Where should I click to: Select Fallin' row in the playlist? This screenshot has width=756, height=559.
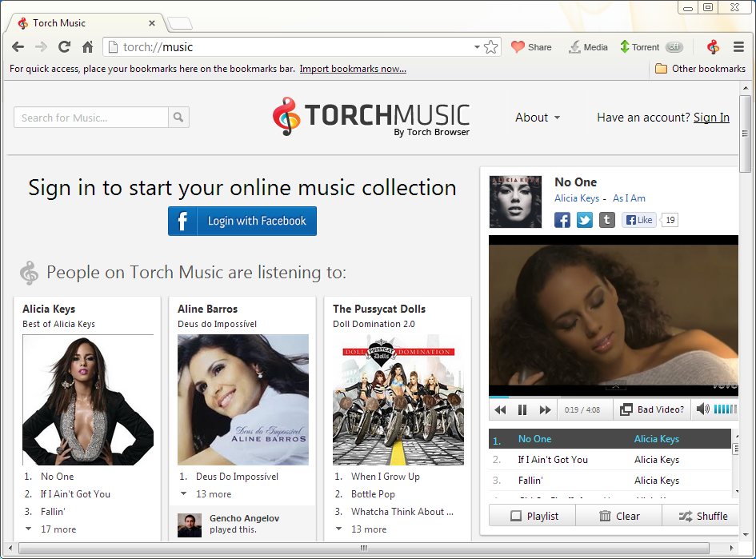pos(610,481)
